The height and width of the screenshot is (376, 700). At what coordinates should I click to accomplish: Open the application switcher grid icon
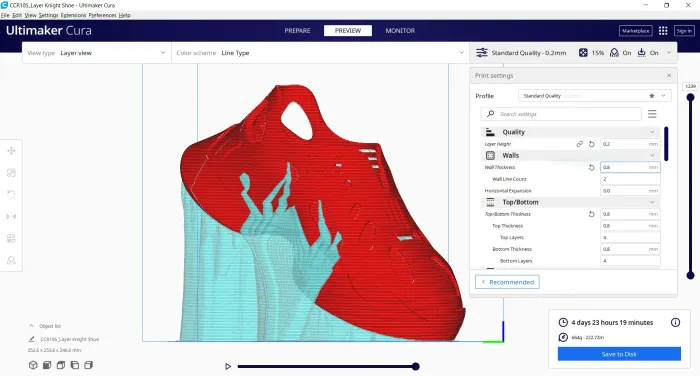[663, 30]
